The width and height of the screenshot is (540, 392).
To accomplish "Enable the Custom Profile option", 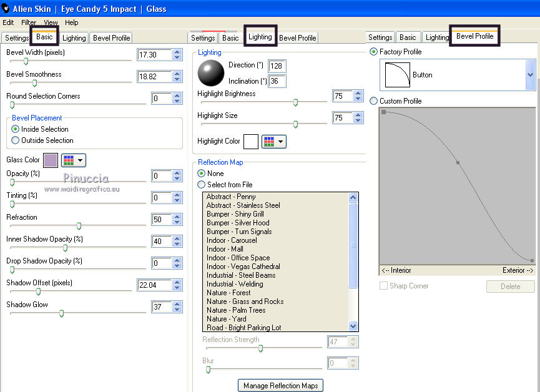I will 374,101.
